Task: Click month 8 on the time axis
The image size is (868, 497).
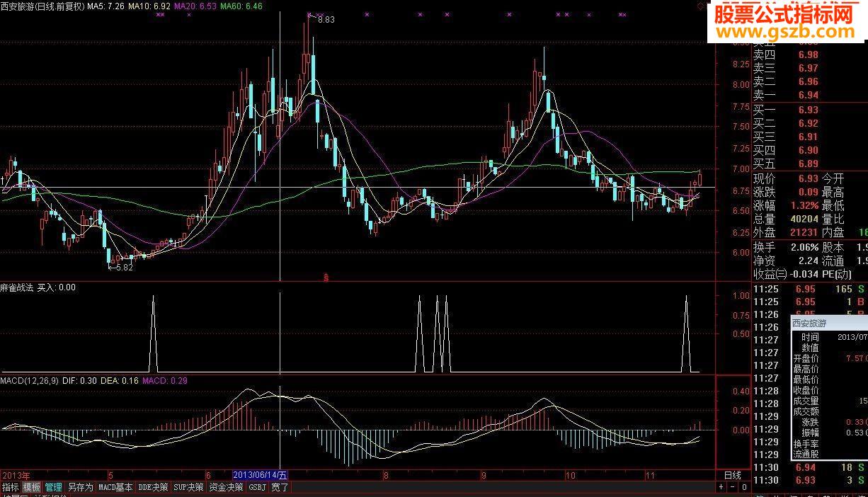Action: 385,475
